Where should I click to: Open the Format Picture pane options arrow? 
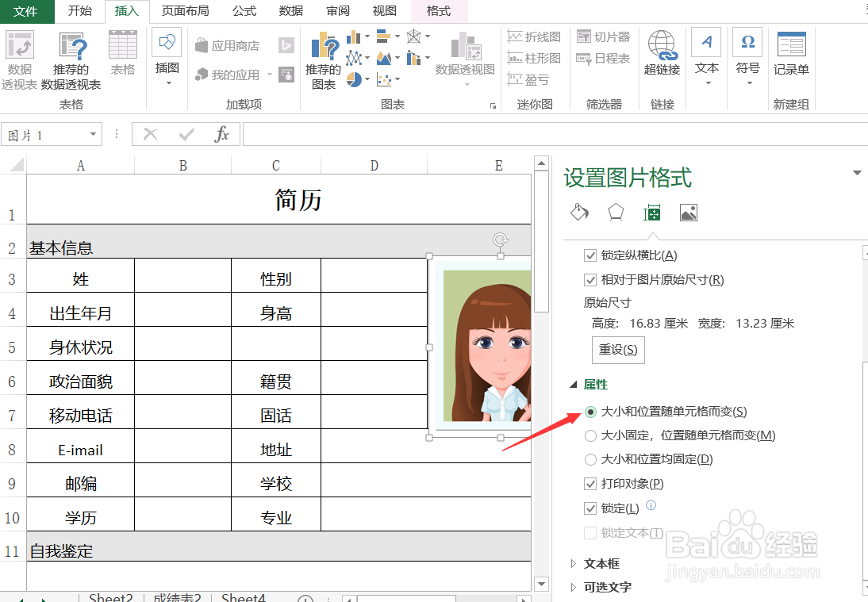coord(857,173)
